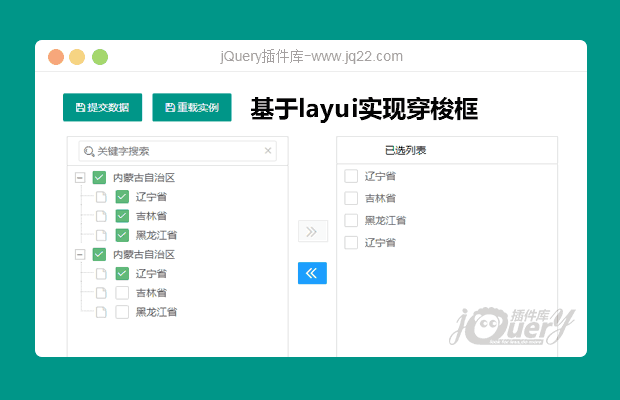
Task: Check the first 辽宁省 in the selected list
Action: [351, 176]
